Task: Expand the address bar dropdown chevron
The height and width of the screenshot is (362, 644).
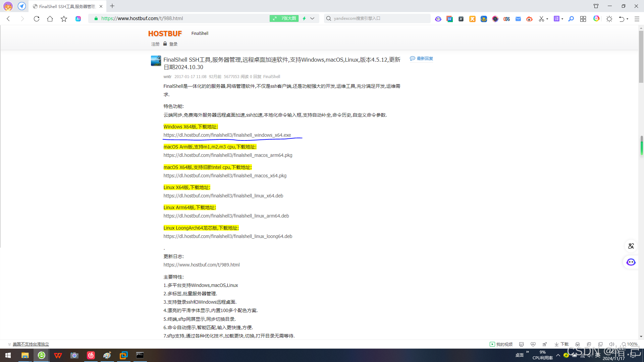Action: click(x=312, y=18)
